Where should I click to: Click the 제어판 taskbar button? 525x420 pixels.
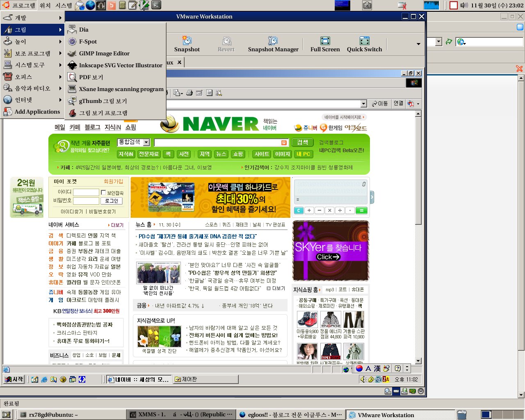[205, 379]
